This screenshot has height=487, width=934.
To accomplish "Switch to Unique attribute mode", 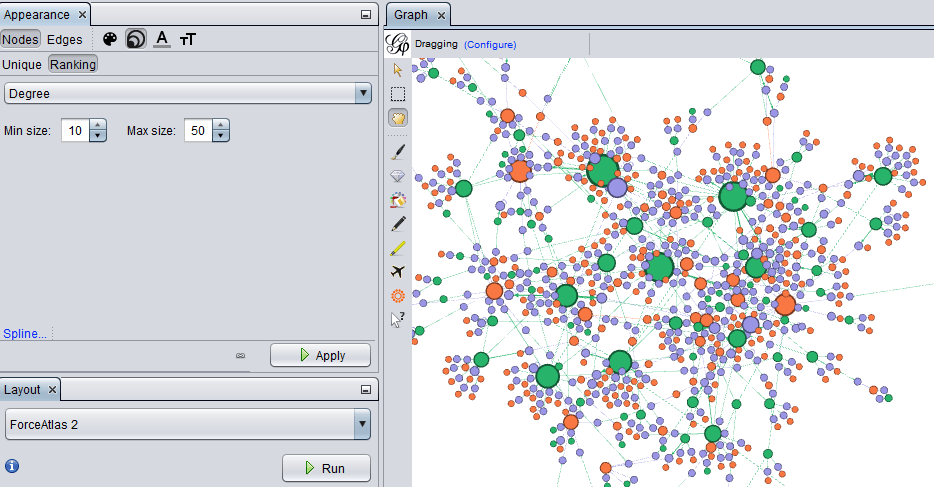I will point(22,64).
